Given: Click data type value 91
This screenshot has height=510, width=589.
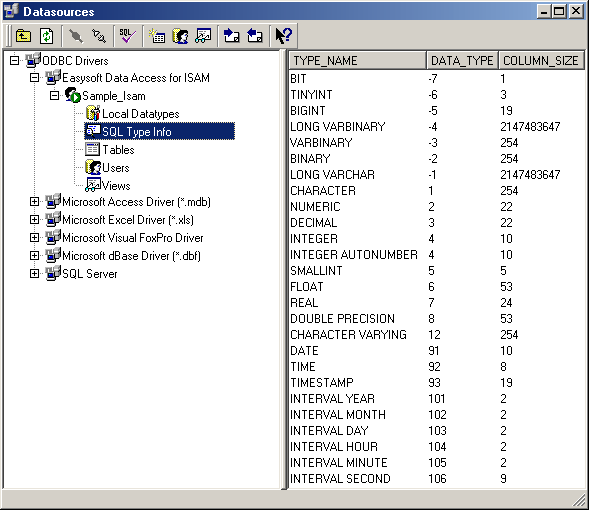Looking at the screenshot, I should [433, 351].
